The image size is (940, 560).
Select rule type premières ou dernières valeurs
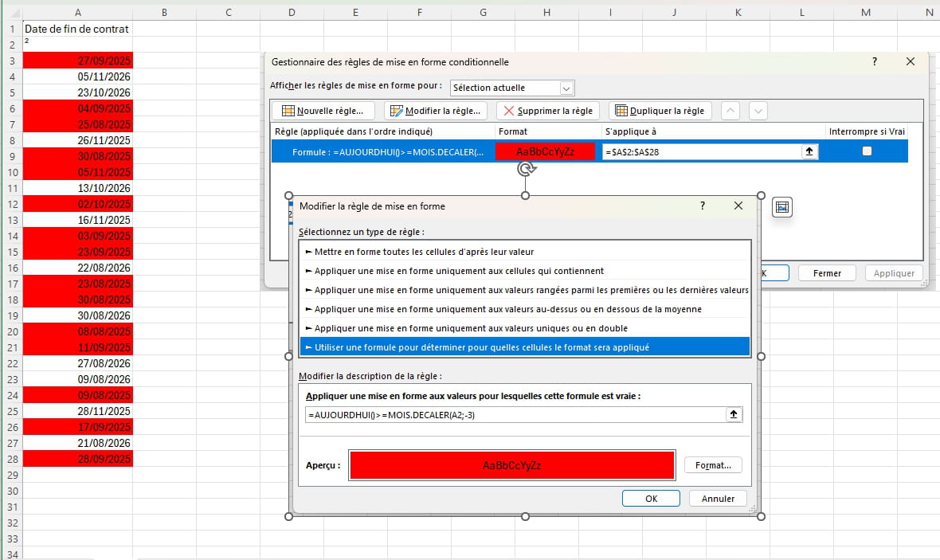pos(525,290)
